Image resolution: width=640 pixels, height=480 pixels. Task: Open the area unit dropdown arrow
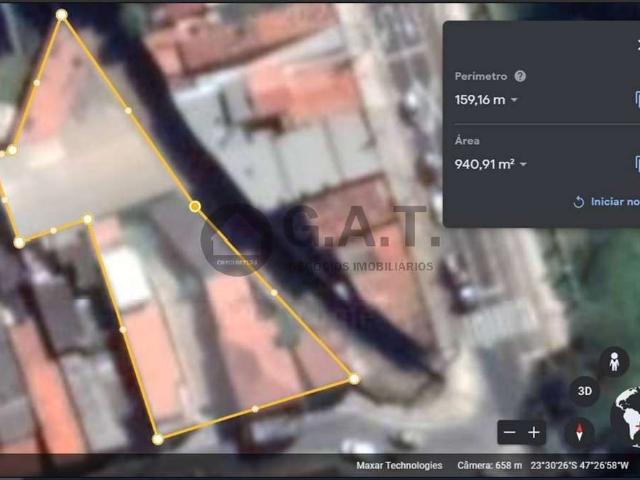522,165
